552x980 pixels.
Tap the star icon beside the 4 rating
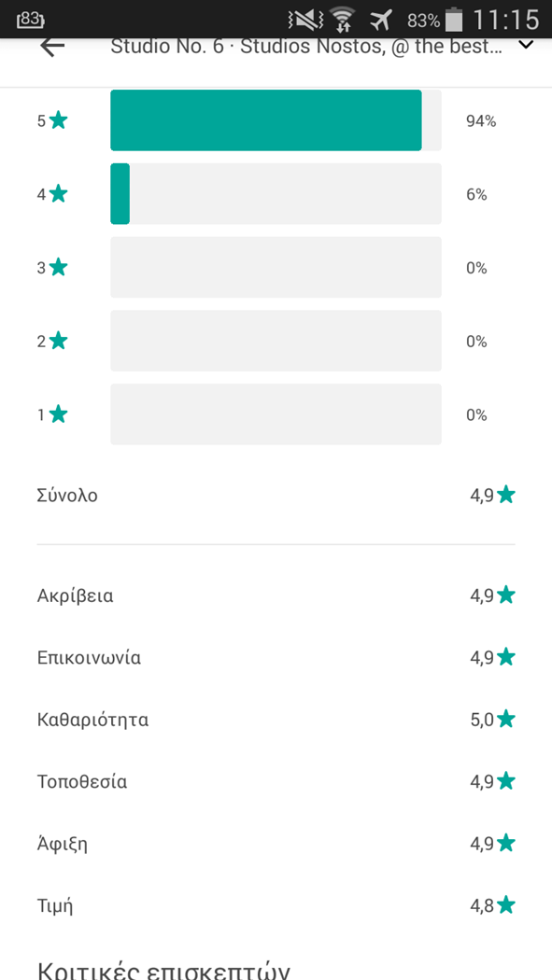coord(58,194)
